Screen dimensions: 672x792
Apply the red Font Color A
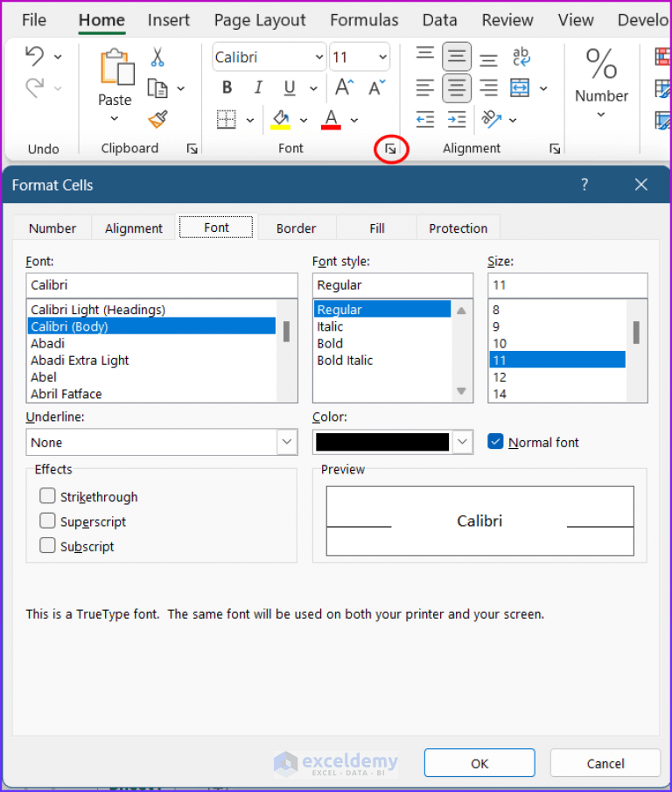(x=332, y=120)
